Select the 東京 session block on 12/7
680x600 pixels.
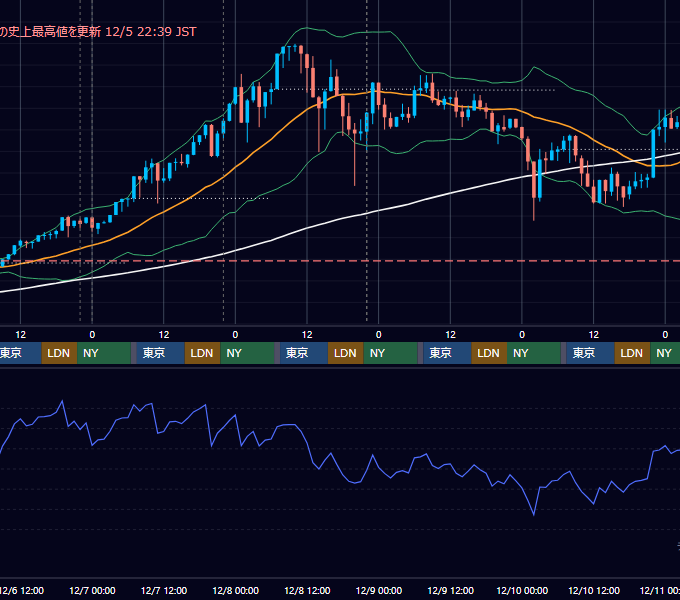tap(160, 353)
